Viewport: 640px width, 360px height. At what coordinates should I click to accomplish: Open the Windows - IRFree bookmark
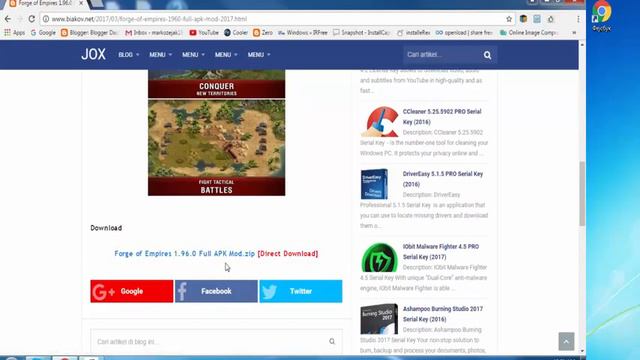coord(303,33)
